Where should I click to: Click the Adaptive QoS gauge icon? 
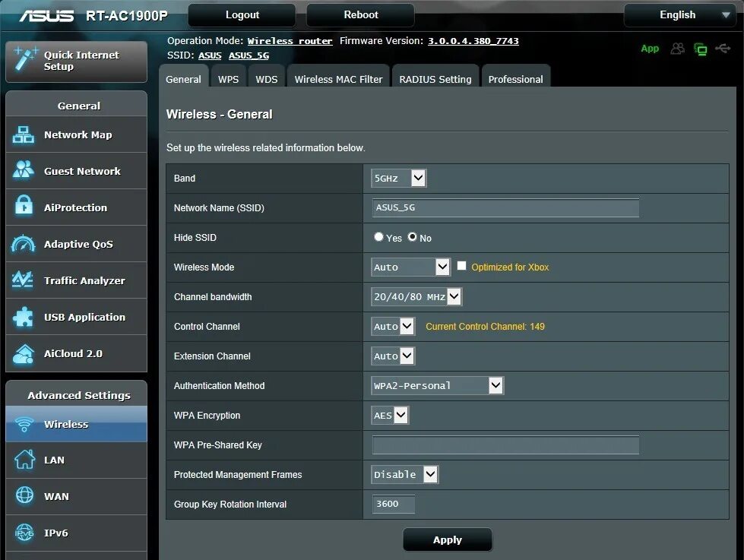coord(24,243)
